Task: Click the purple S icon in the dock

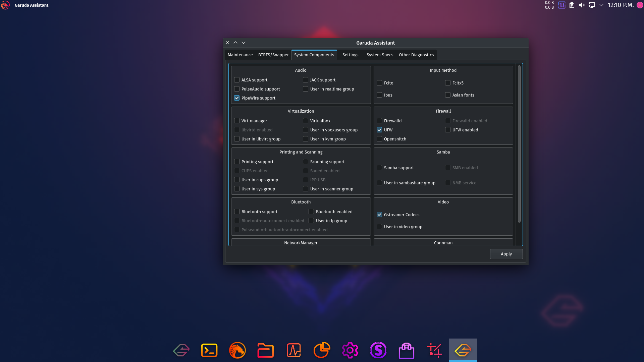Action: tap(378, 351)
